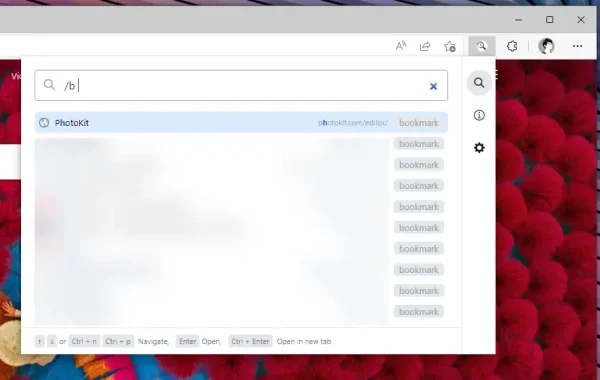The width and height of the screenshot is (600, 380).
Task: Maximize the browser window
Action: click(549, 20)
